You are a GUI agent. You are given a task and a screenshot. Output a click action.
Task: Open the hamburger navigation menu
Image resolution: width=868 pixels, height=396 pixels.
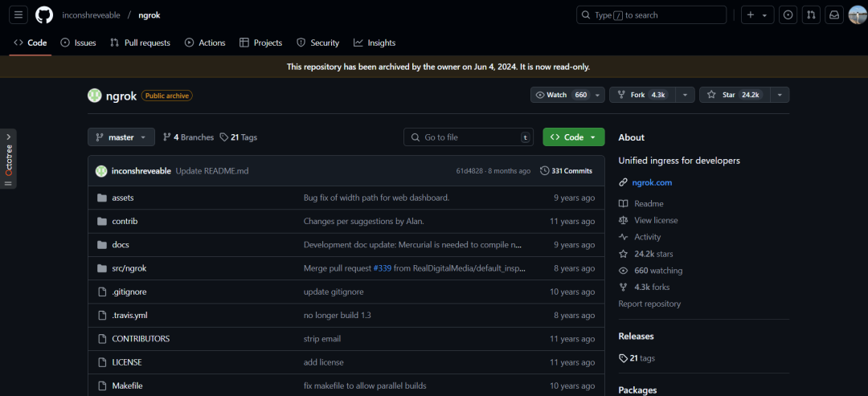coord(18,15)
